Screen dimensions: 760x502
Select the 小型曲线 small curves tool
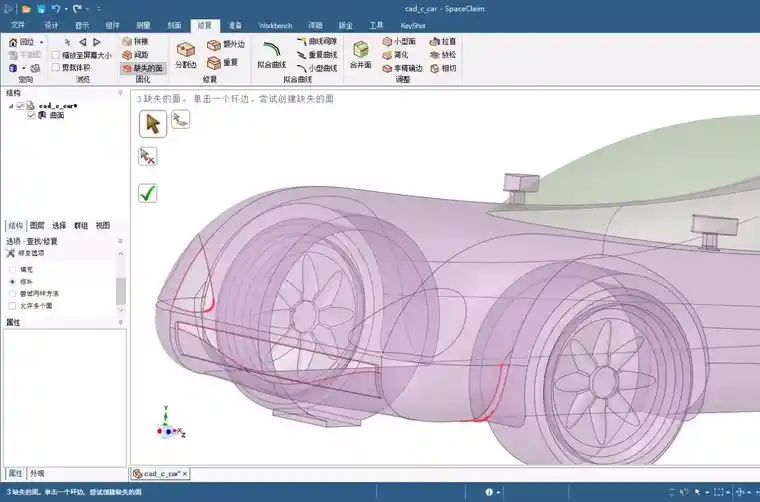317,68
